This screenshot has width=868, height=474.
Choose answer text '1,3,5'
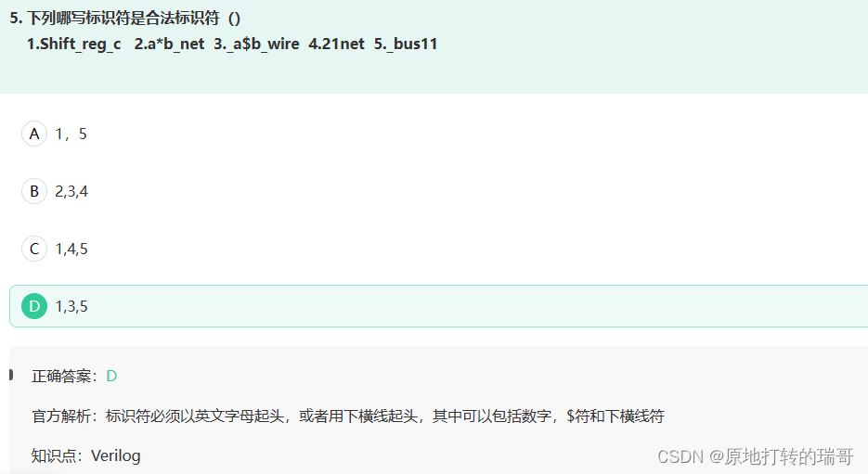(x=71, y=306)
